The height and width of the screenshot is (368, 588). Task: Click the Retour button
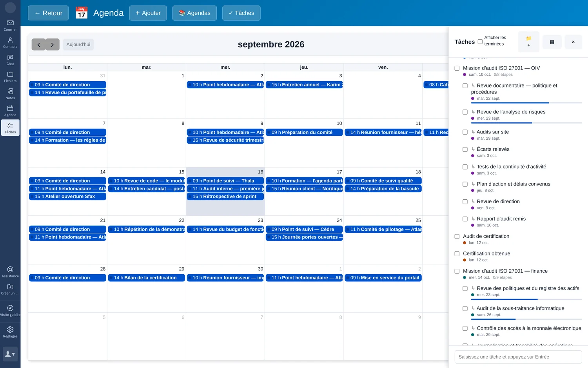(x=48, y=13)
